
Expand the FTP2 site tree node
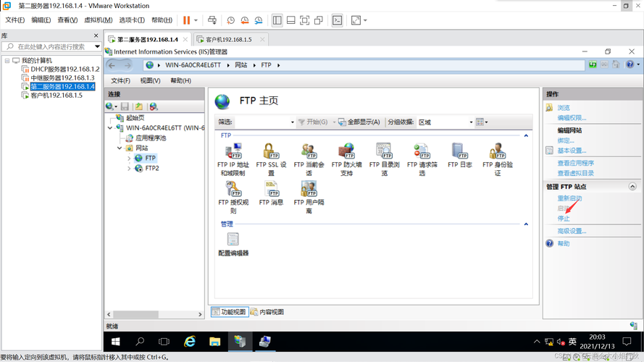(x=129, y=168)
